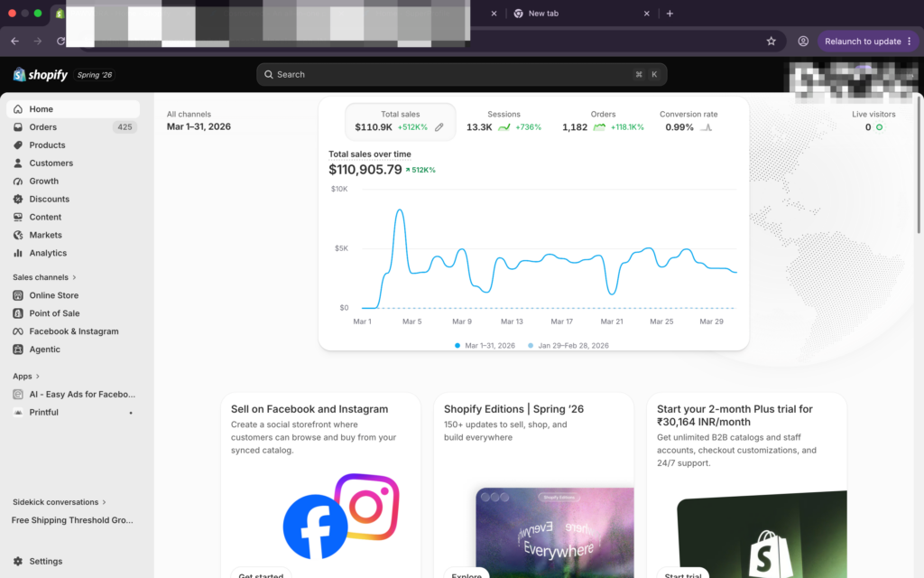Toggle the Mar 1–31, 2026 legend series
924x578 pixels.
click(485, 346)
